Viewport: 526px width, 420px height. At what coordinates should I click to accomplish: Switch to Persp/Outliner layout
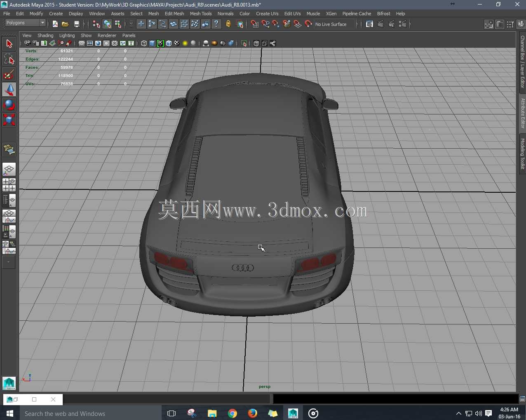click(x=9, y=201)
